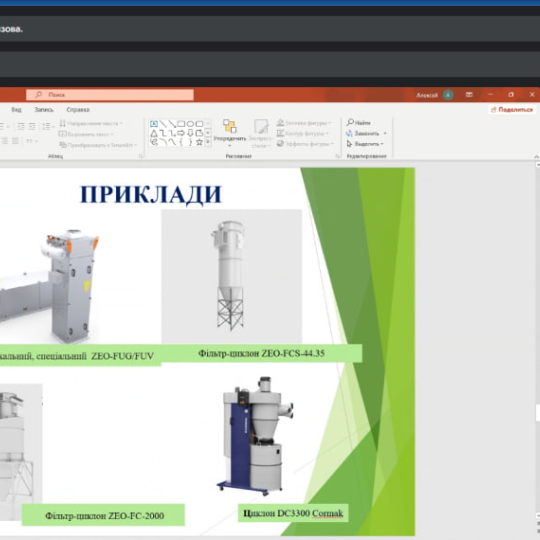The height and width of the screenshot is (540, 540).
Task: Open the Алексей account avatar
Action: (x=448, y=95)
